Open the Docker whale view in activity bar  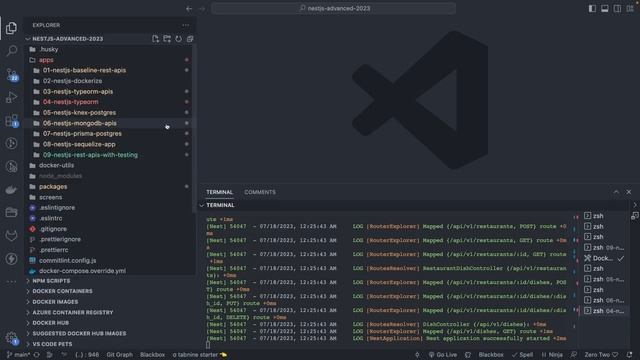11,189
